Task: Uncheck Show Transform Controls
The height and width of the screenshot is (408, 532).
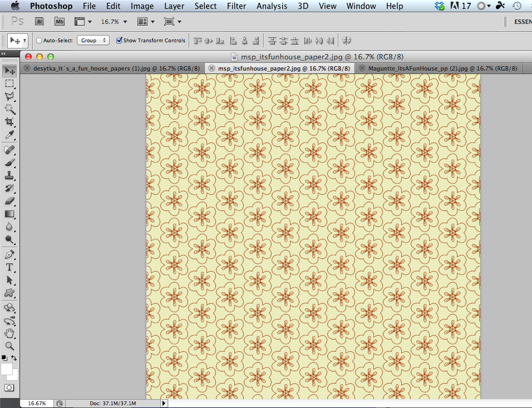Action: point(119,40)
